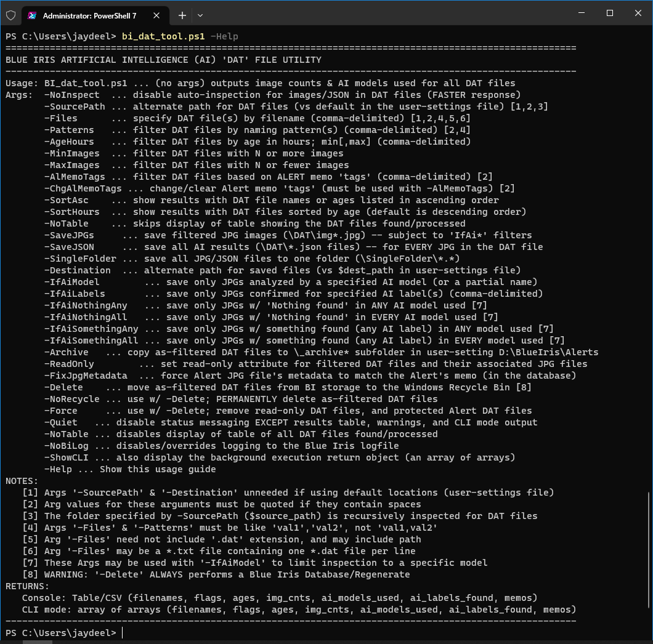Screen dimensions: 653x644
Task: Click the shield icon in title bar
Action: coord(11,15)
